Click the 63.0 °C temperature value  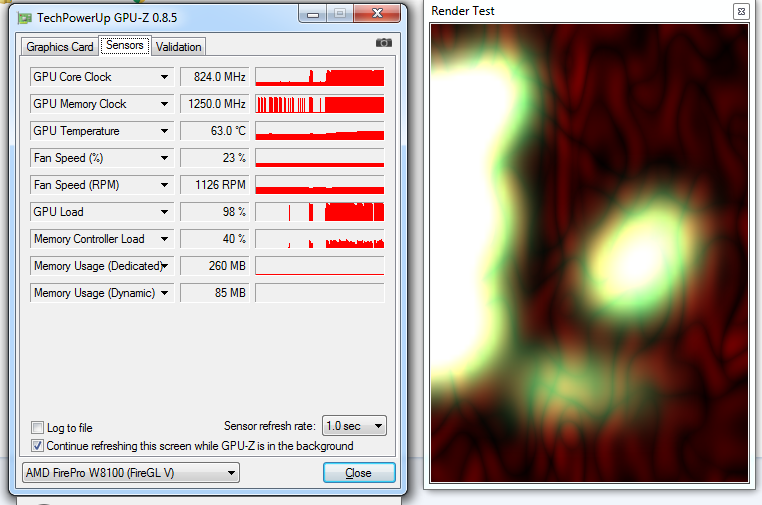pos(214,131)
